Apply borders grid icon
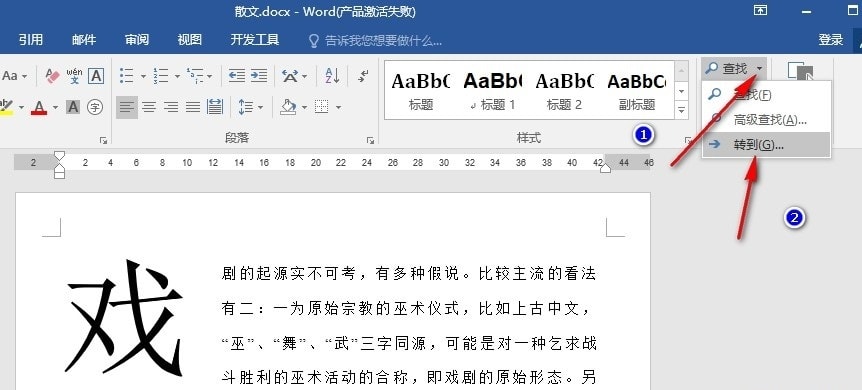The width and height of the screenshot is (862, 390). (x=322, y=107)
